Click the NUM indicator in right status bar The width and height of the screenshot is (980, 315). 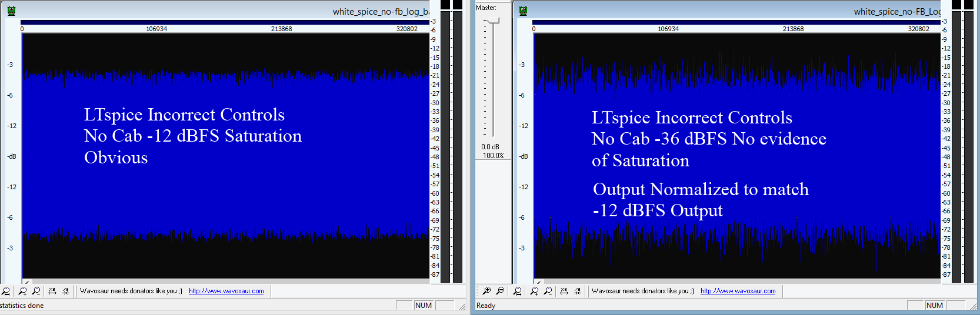click(x=935, y=306)
